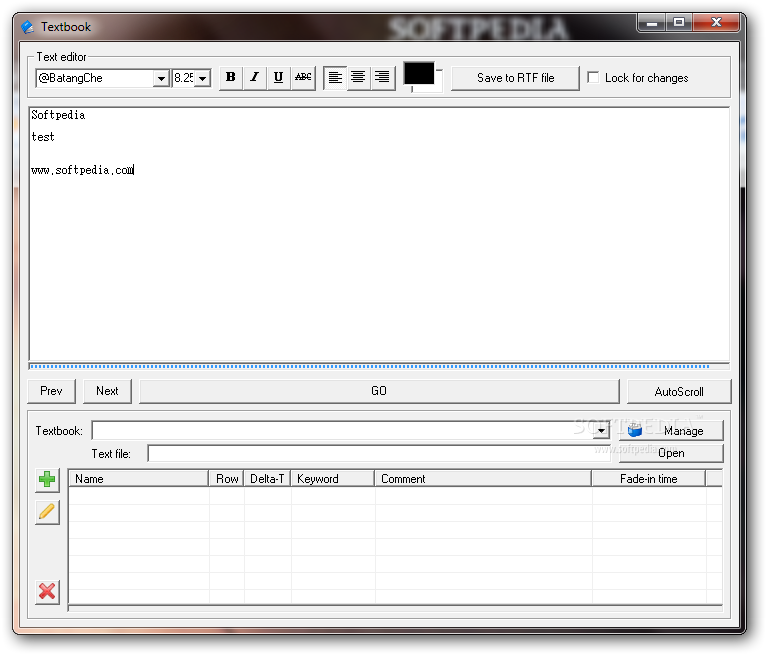Open the black text color swatch
The image size is (767, 655).
419,73
